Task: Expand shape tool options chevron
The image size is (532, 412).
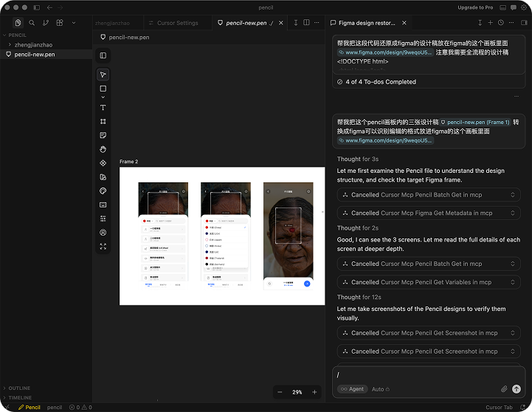Action: [x=103, y=97]
